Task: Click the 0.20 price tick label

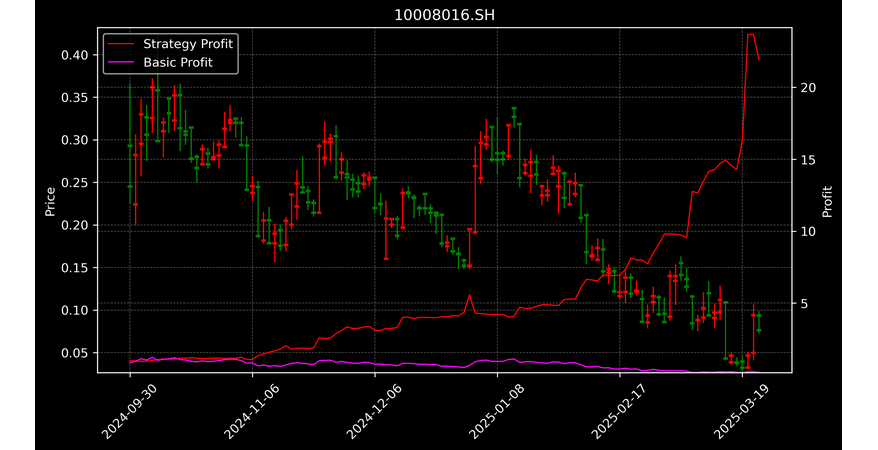Action: point(75,225)
